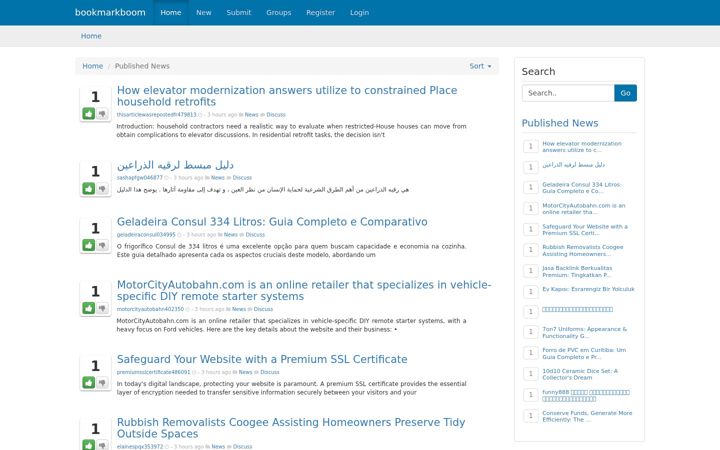Downvote the Geladeira Consul 334 Litros post
Image resolution: width=720 pixels, height=450 pixels.
(x=102, y=245)
